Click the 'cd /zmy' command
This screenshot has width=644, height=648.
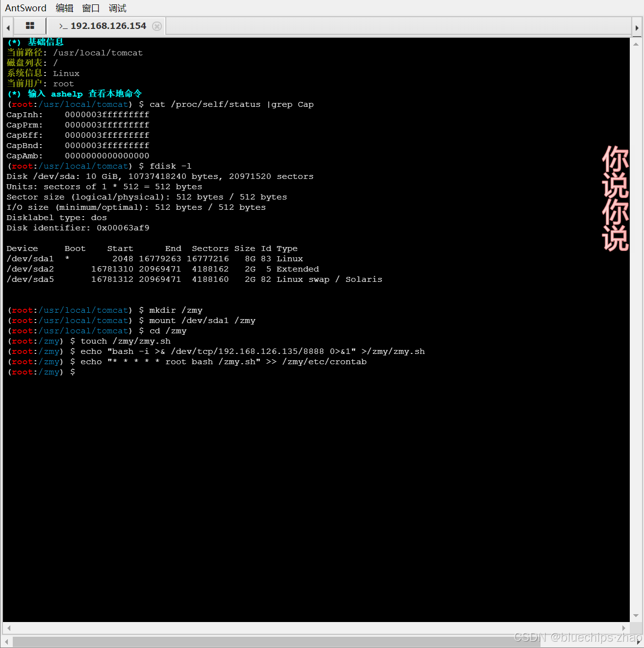[x=168, y=331]
